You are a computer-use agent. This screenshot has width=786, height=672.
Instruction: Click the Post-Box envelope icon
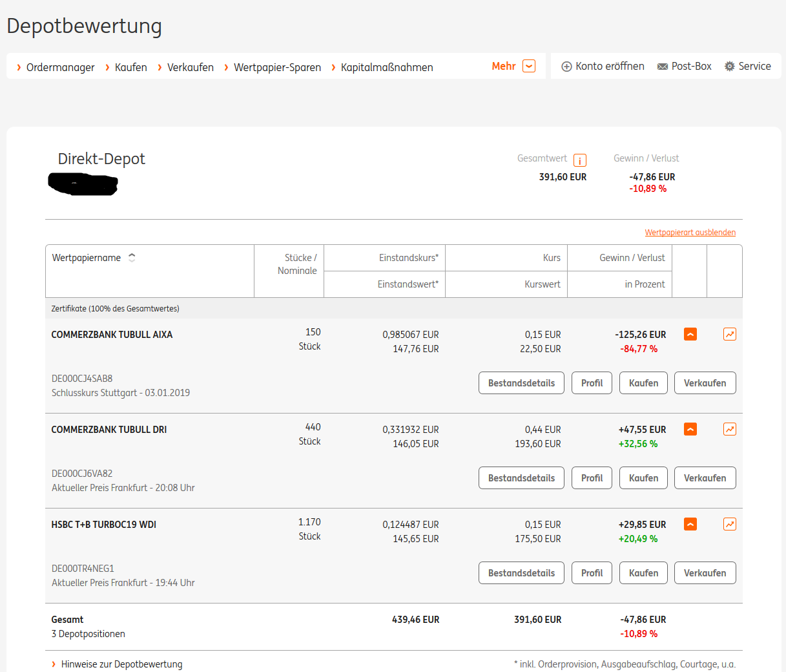662,67
